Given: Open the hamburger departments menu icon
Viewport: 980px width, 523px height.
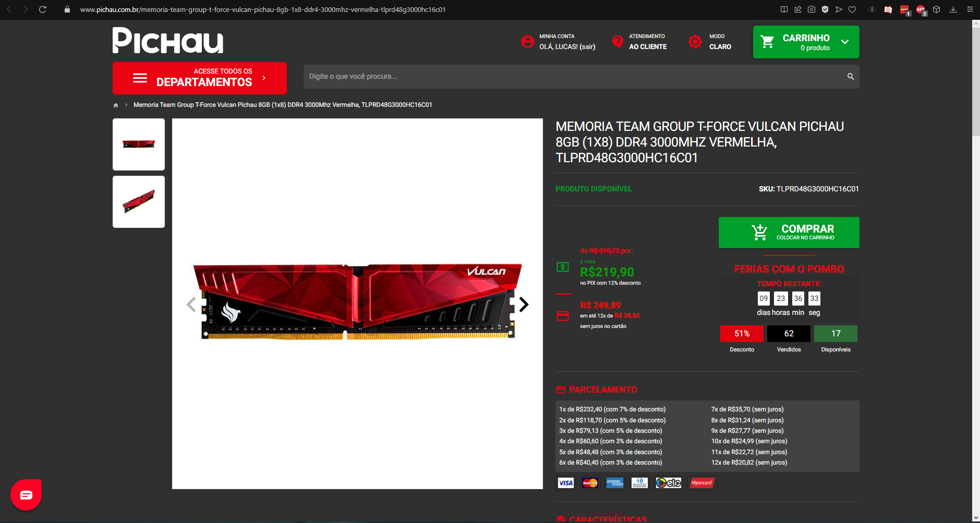Looking at the screenshot, I should click(140, 78).
